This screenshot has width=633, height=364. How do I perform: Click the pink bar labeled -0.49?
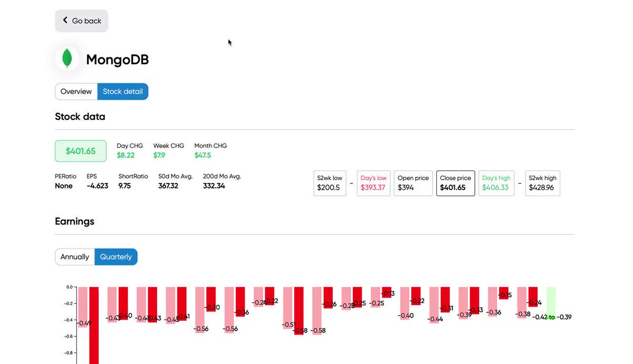tap(83, 307)
